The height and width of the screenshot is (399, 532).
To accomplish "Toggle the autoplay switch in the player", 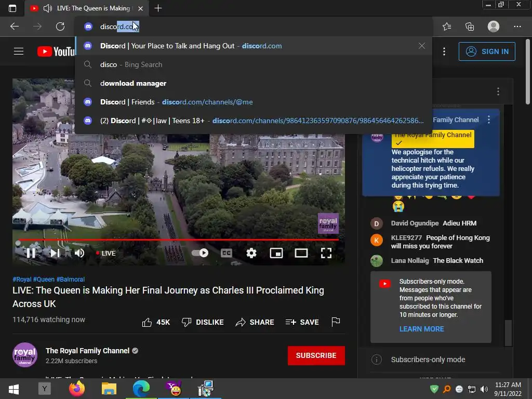I will point(200,253).
